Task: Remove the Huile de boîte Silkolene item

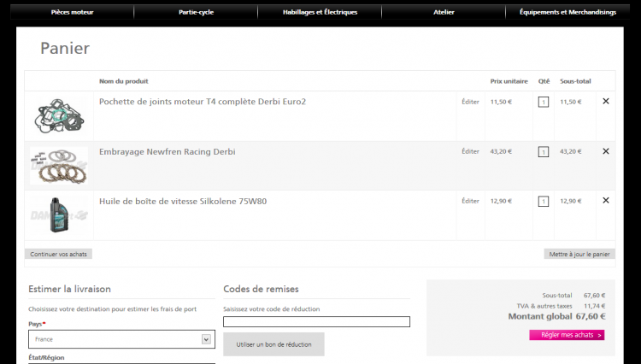Action: click(606, 201)
